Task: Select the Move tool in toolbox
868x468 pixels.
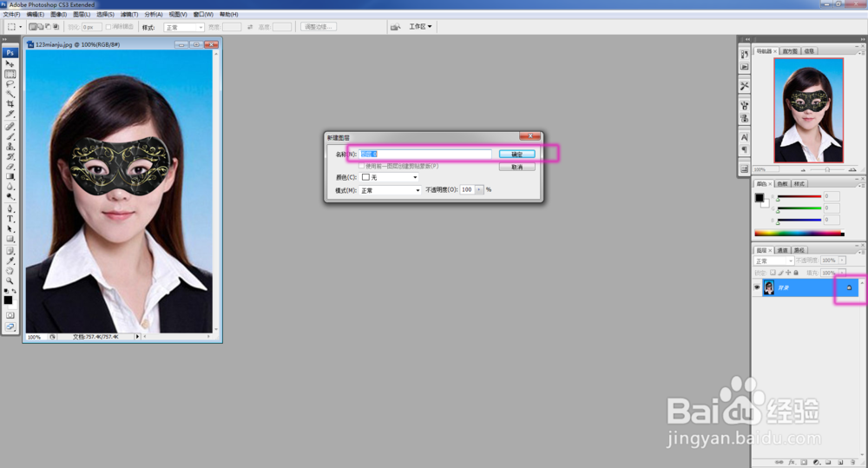Action: [x=10, y=63]
